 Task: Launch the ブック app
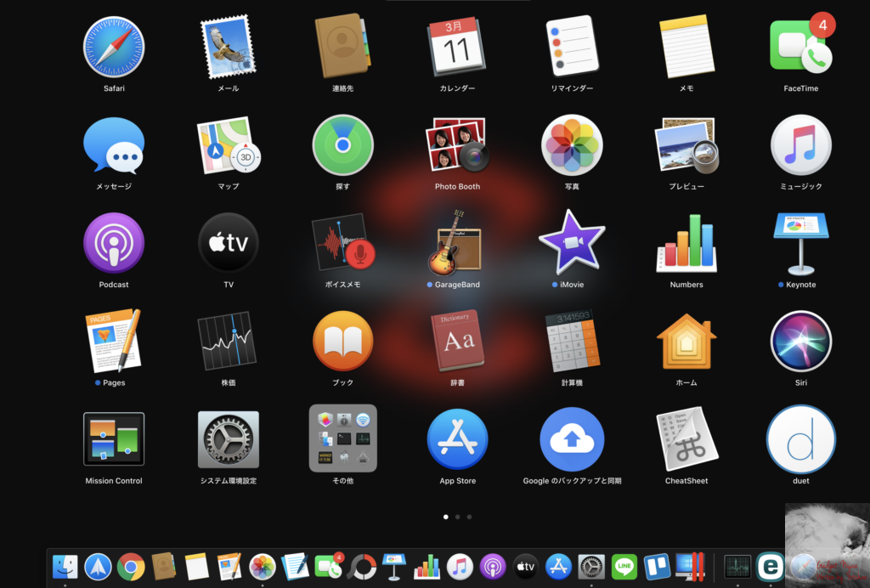point(343,341)
